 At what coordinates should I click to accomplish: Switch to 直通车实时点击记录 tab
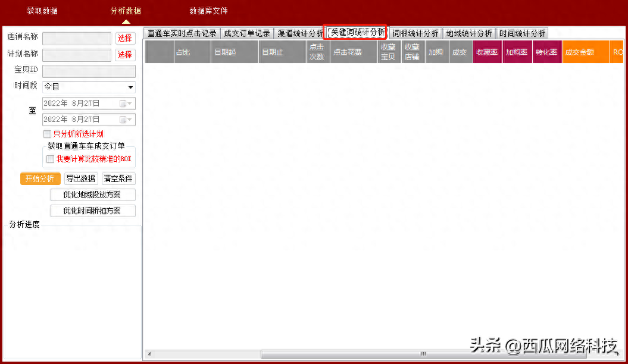tap(182, 34)
